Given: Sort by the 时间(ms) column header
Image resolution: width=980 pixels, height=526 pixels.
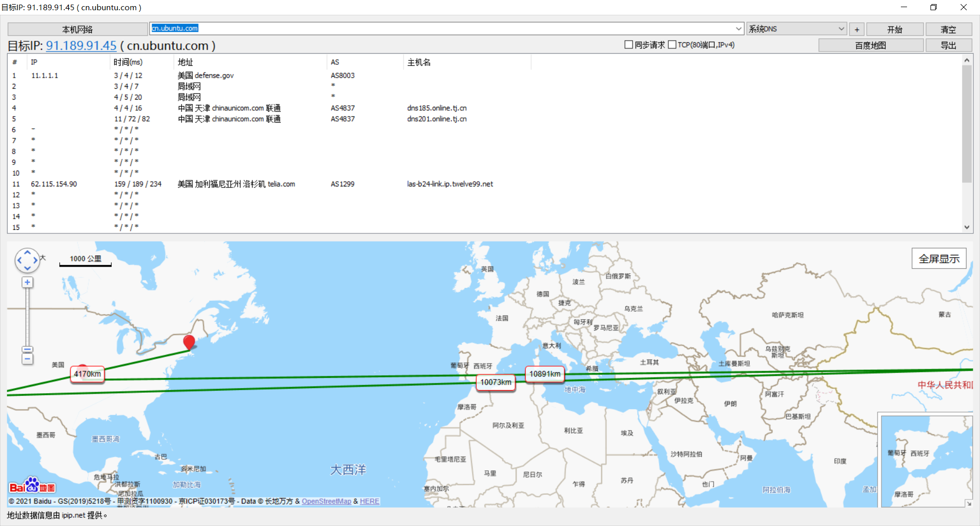Looking at the screenshot, I should pos(142,62).
